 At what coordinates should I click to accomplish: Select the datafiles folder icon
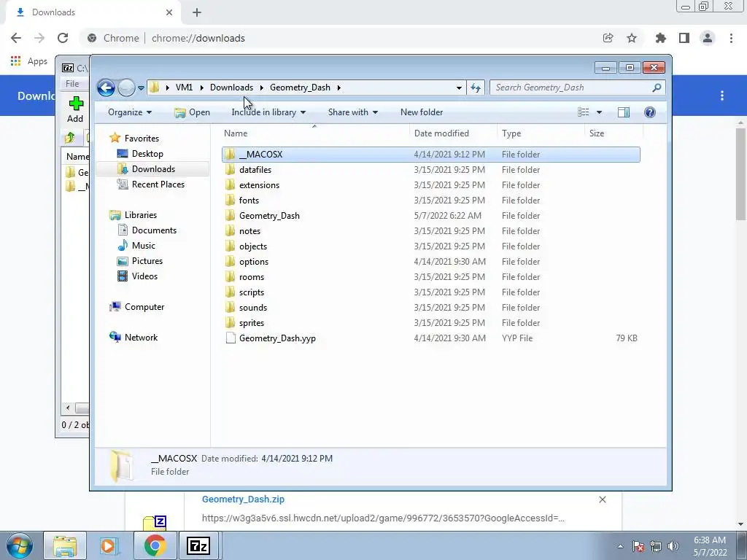coord(230,169)
